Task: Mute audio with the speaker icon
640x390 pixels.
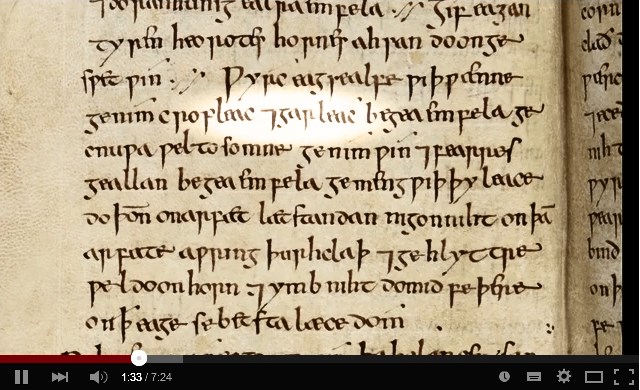Action: (98, 377)
